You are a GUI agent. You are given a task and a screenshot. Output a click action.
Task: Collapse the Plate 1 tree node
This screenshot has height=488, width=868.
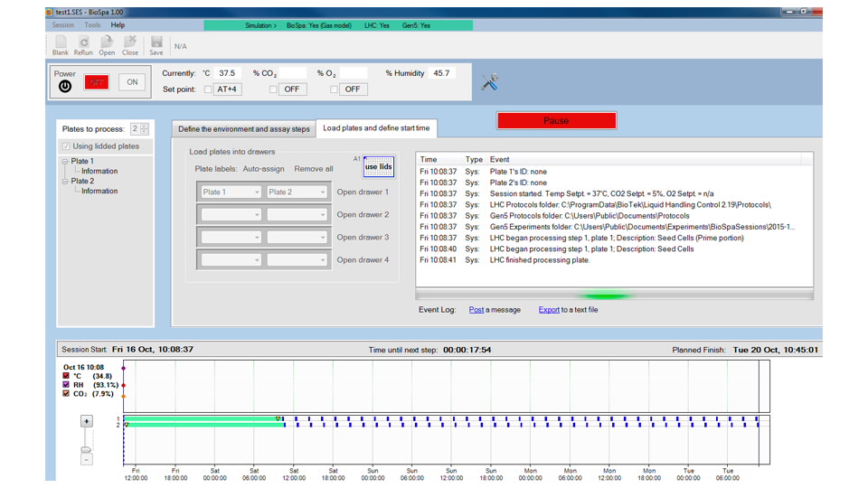point(65,162)
